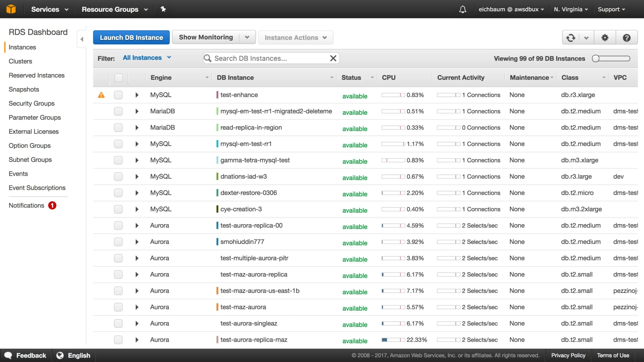Click the help question mark icon

coord(626,38)
